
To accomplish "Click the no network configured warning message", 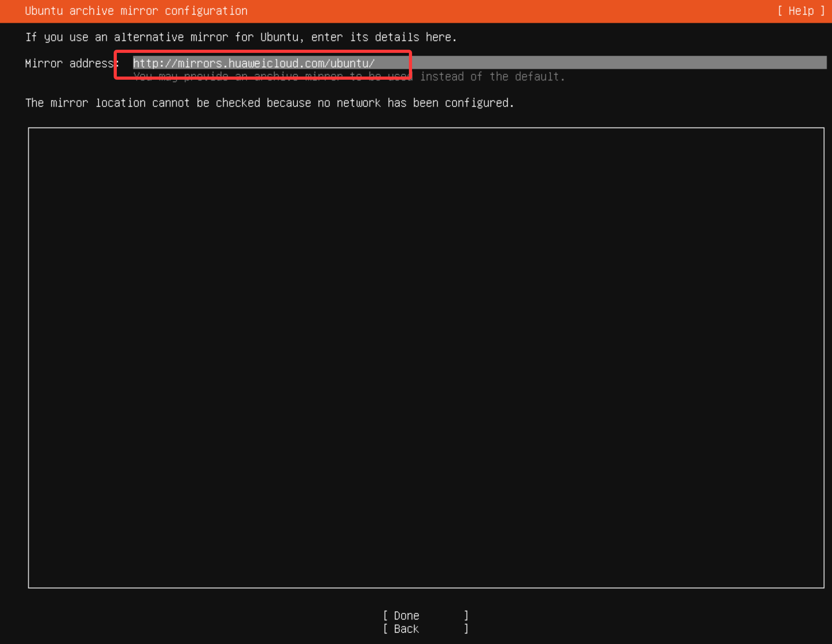I will pyautogui.click(x=270, y=103).
